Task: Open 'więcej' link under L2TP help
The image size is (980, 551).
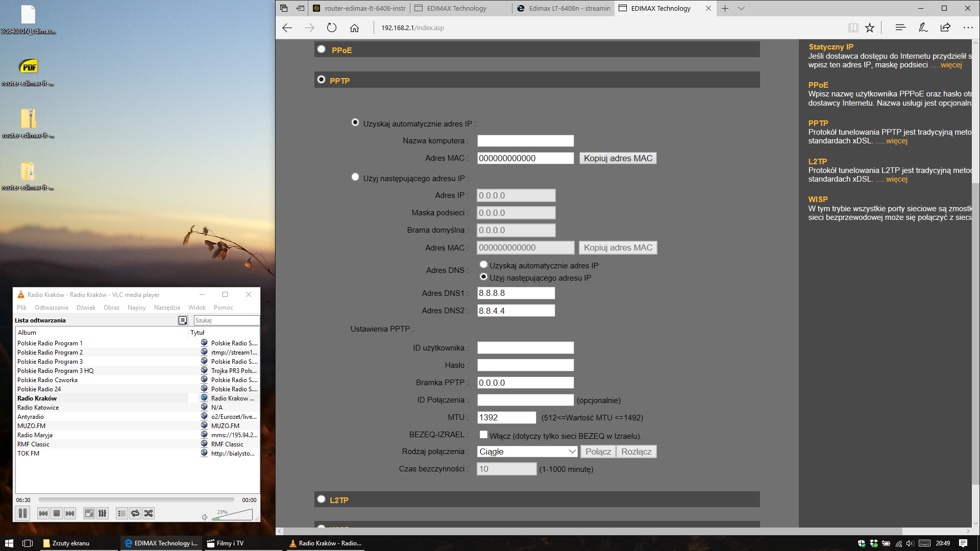Action: point(897,179)
